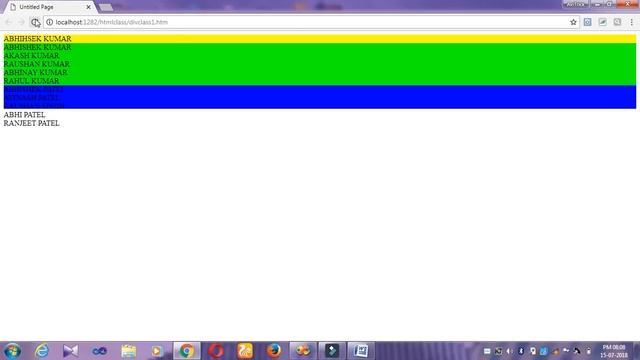Image resolution: width=640 pixels, height=360 pixels.
Task: Open the Word document taskbar icon
Action: [x=361, y=351]
